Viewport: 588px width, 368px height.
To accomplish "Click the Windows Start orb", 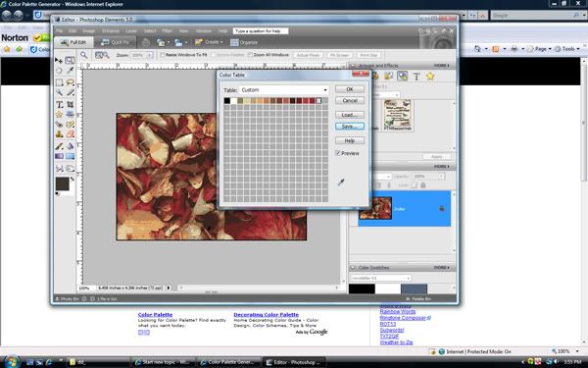I will click(x=12, y=361).
